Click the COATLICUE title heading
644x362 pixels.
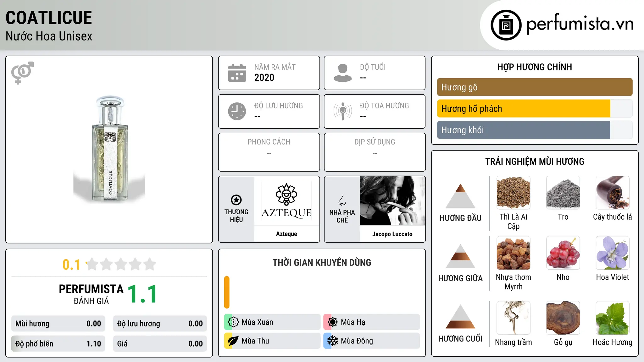click(49, 18)
